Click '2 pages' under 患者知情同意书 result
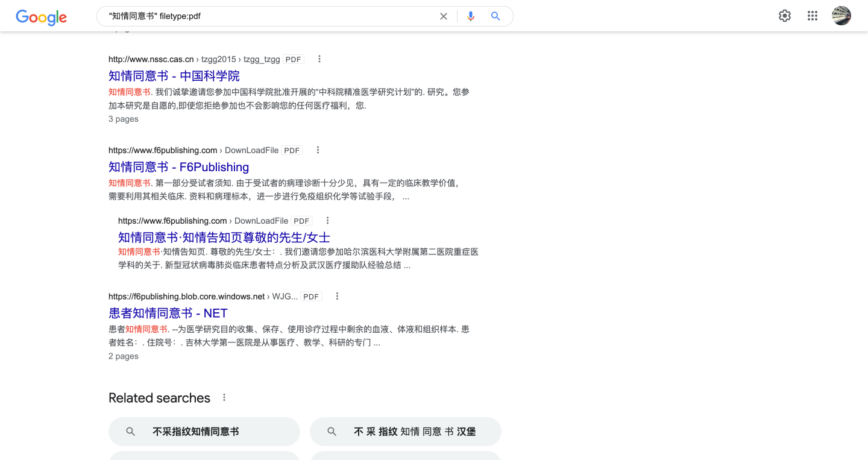The height and width of the screenshot is (460, 868). (x=124, y=356)
